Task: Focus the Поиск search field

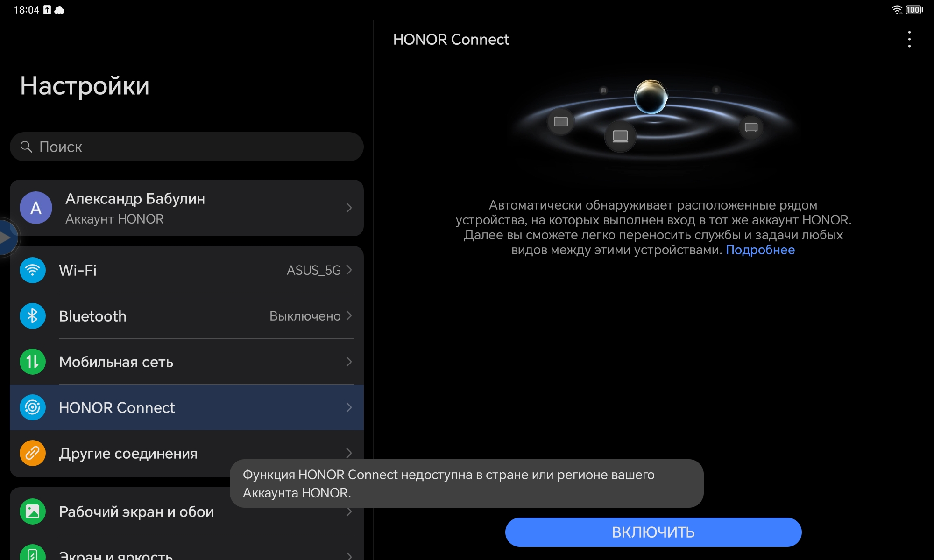Action: [187, 147]
